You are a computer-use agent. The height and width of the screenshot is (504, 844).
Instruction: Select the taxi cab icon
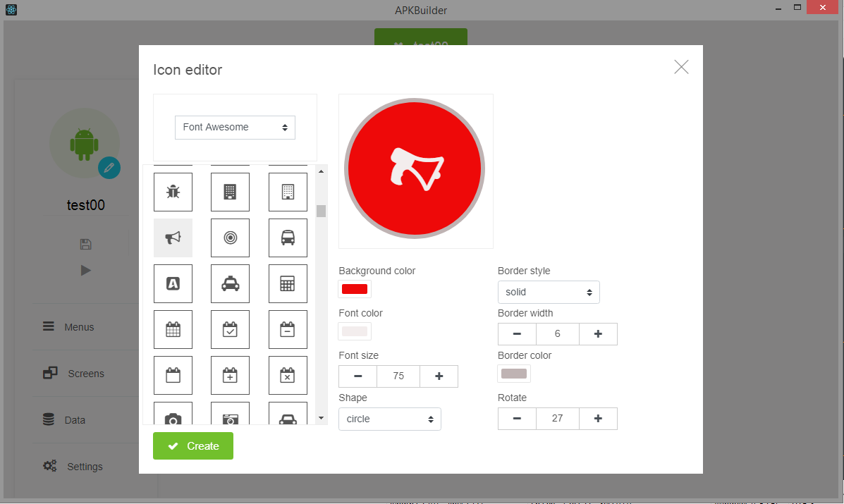point(230,283)
